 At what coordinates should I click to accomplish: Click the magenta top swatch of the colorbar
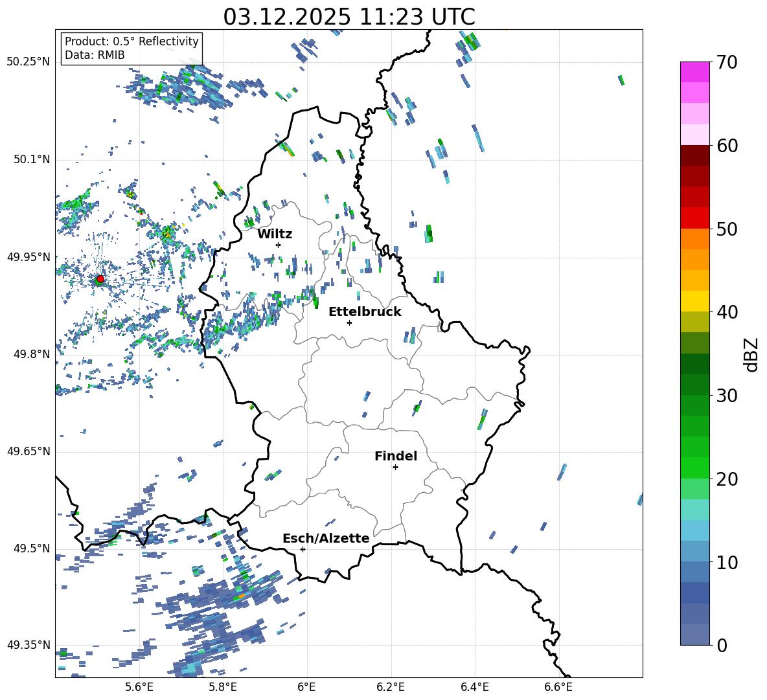pyautogui.click(x=695, y=72)
